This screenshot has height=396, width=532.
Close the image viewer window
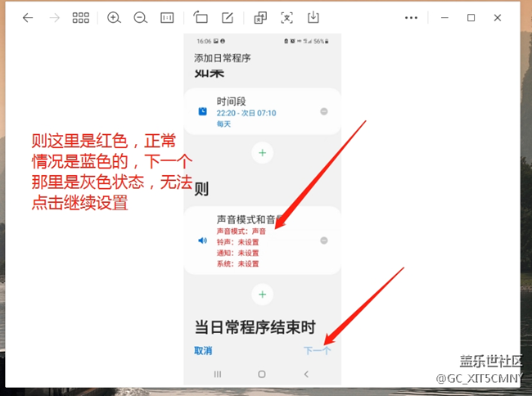pyautogui.click(x=498, y=18)
